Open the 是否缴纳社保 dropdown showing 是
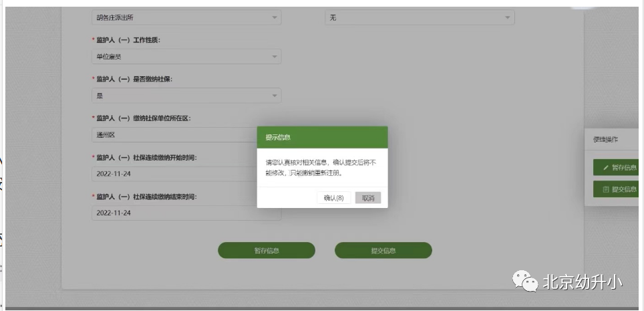Viewport: 644px width, 311px height. (x=186, y=96)
